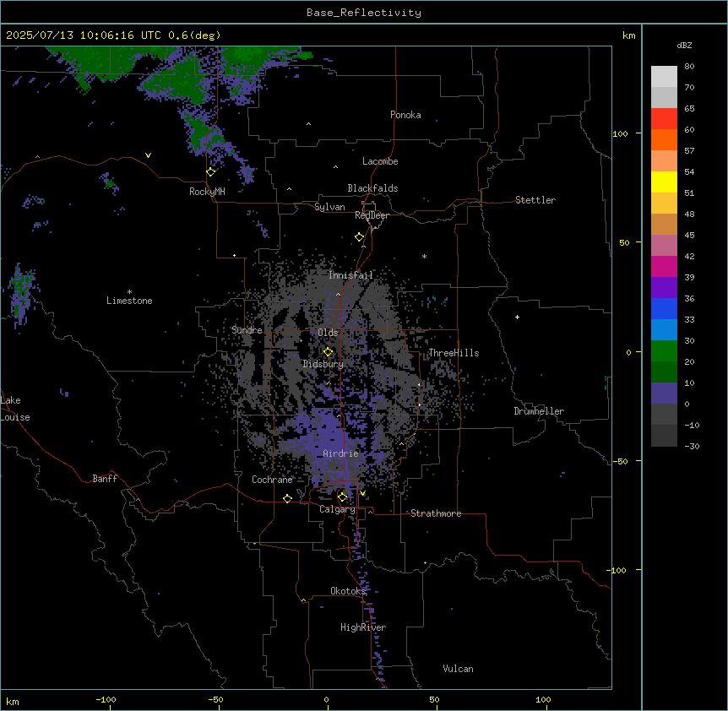Click the -30 value on the dBZ legend
This screenshot has height=711, width=728.
[692, 446]
